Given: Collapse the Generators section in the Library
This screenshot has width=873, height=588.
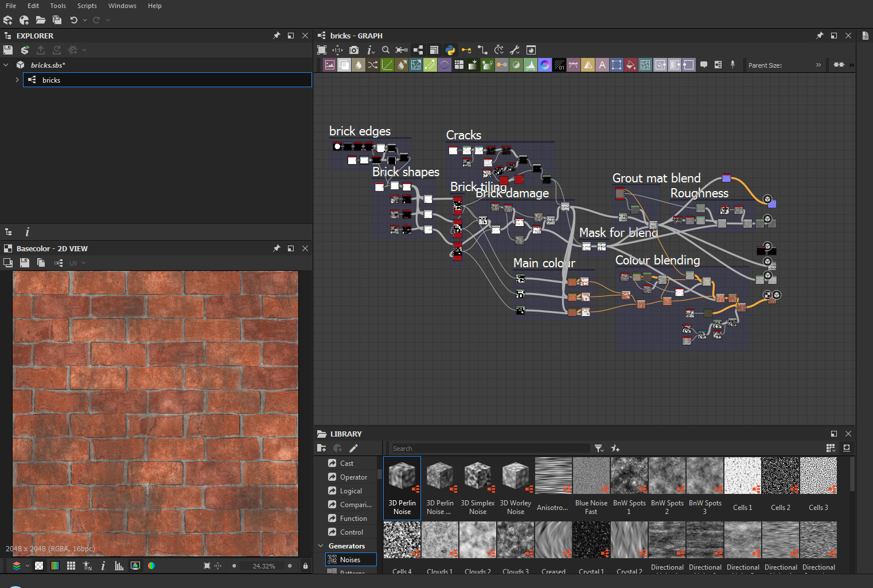Looking at the screenshot, I should point(320,546).
